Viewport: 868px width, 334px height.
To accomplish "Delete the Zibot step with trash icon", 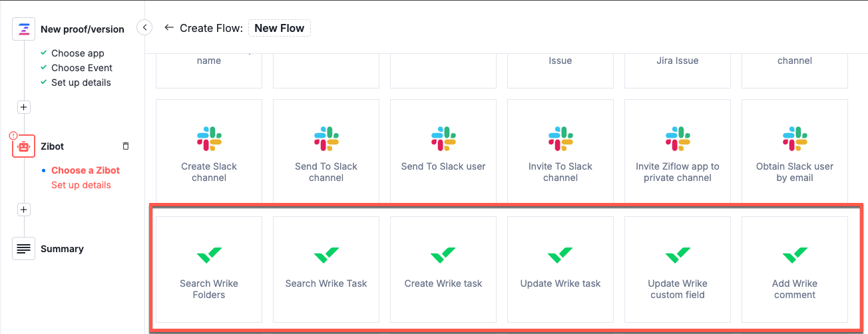I will click(x=126, y=146).
